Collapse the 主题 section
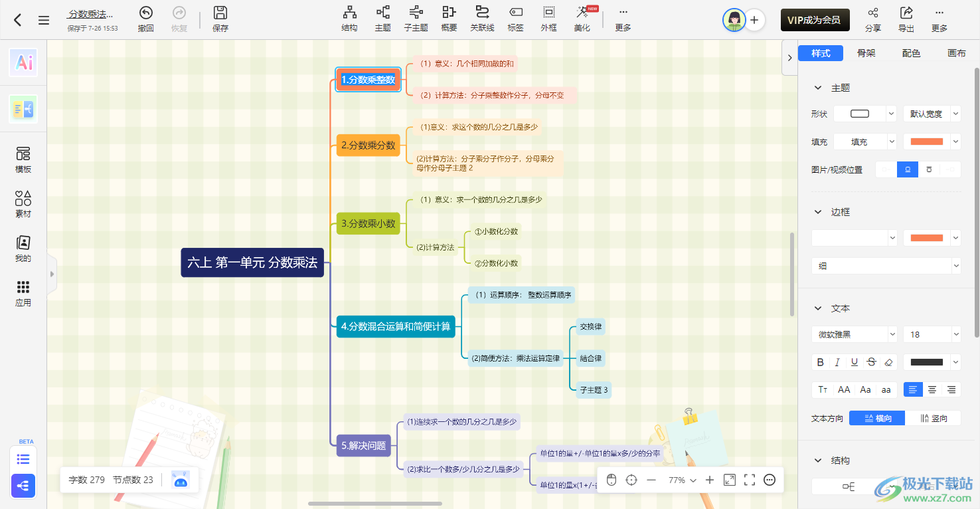Screen dimensions: 980x509 818,88
